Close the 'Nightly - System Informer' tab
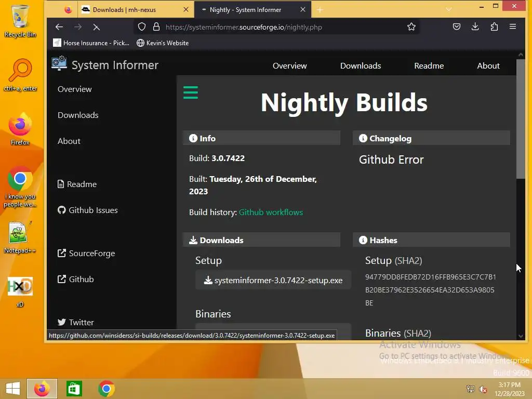532x399 pixels. [x=303, y=9]
